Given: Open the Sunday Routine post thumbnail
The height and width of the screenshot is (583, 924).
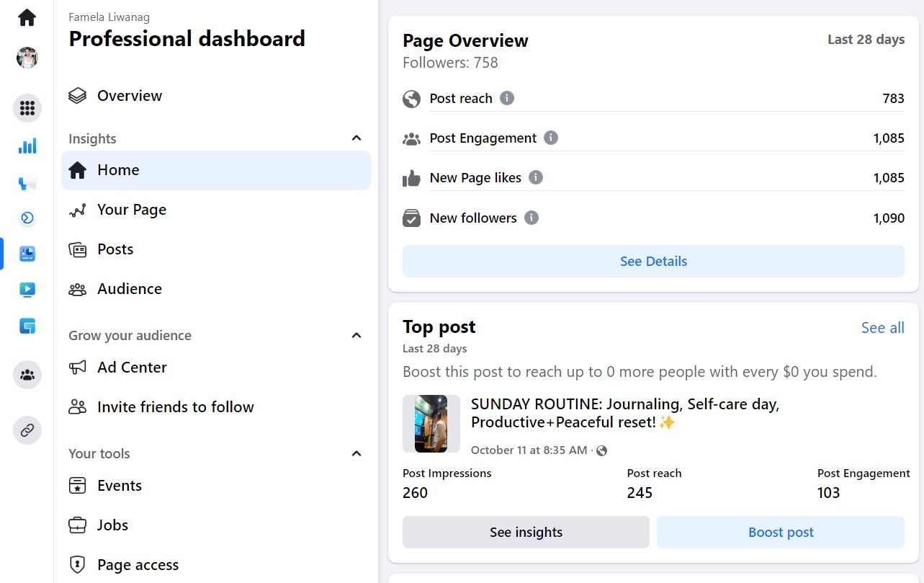Looking at the screenshot, I should pyautogui.click(x=431, y=424).
